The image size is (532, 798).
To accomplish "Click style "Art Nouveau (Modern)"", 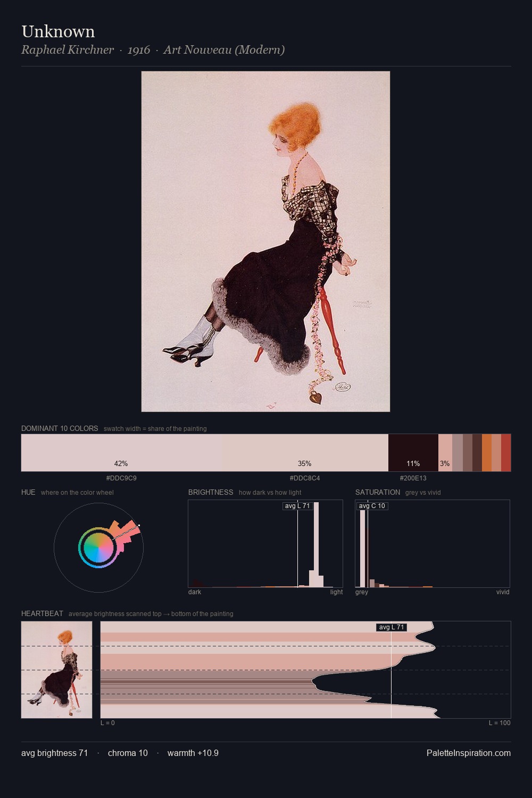I will click(224, 49).
